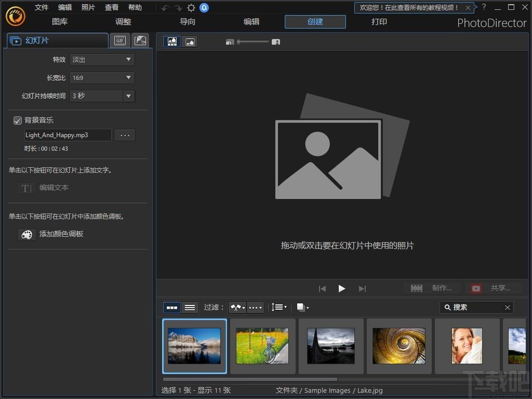The image size is (532, 399).
Task: Click the 制作... produce button
Action: (432, 288)
